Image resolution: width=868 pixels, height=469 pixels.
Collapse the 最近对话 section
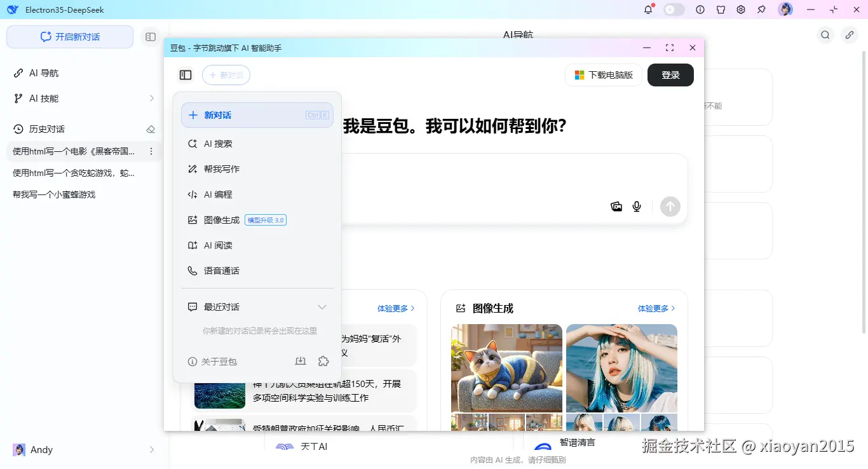pyautogui.click(x=322, y=306)
